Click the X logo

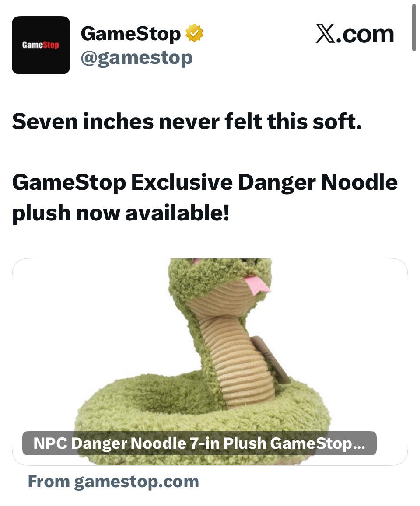(325, 34)
